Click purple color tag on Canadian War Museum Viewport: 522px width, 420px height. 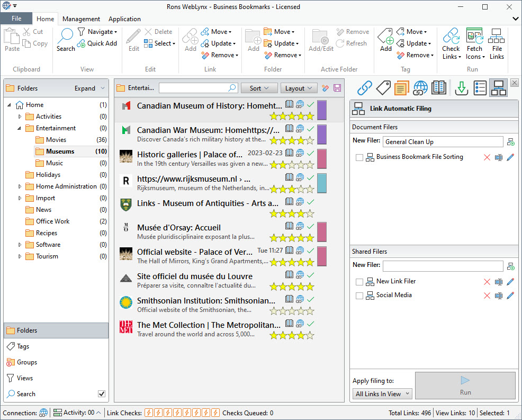(x=321, y=134)
